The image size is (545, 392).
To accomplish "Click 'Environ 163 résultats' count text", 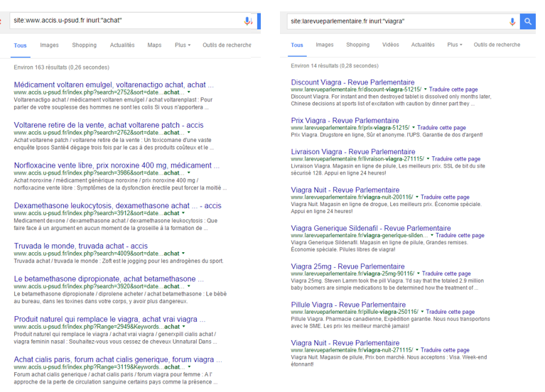I will point(62,67).
